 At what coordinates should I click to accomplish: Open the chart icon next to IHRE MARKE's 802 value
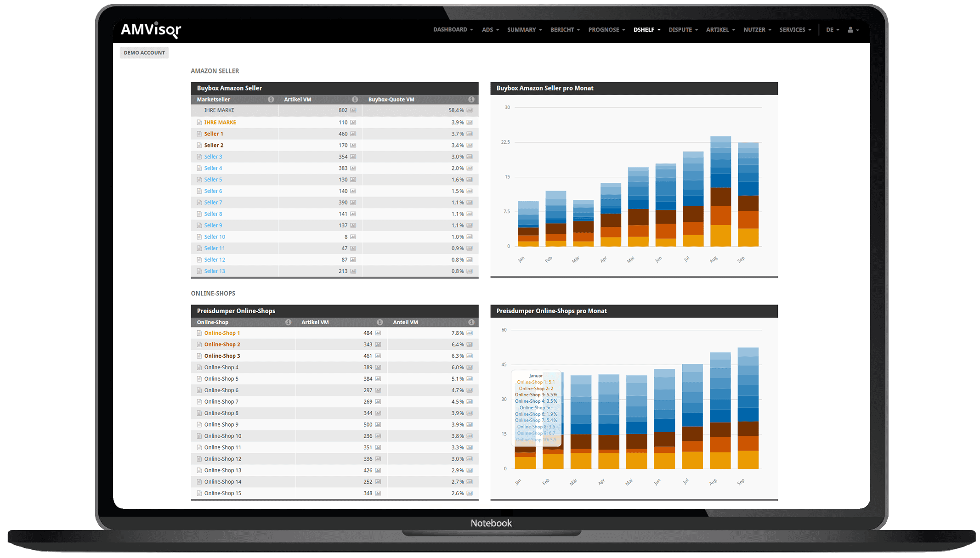353,110
